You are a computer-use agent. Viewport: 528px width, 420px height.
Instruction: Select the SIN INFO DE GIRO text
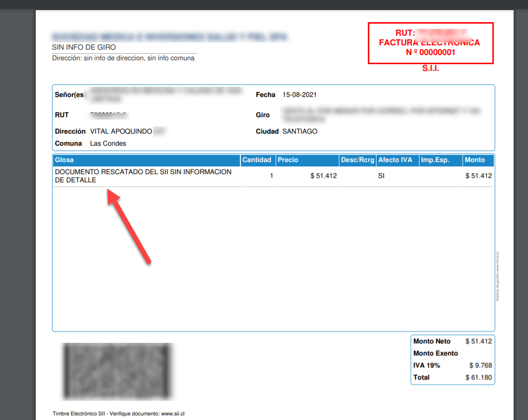pos(84,47)
